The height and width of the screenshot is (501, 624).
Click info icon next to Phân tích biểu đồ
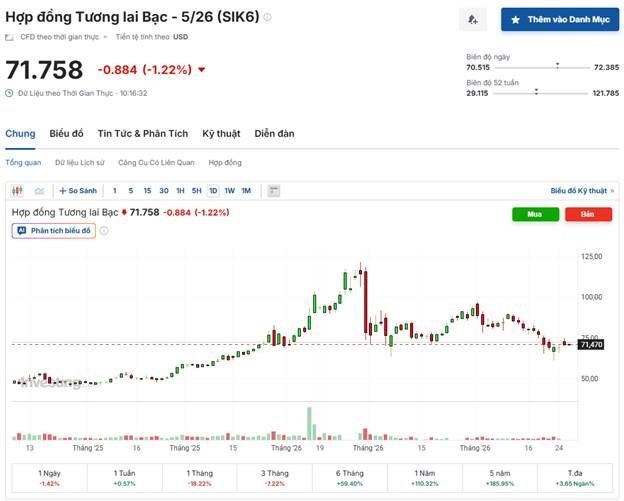pyautogui.click(x=104, y=230)
